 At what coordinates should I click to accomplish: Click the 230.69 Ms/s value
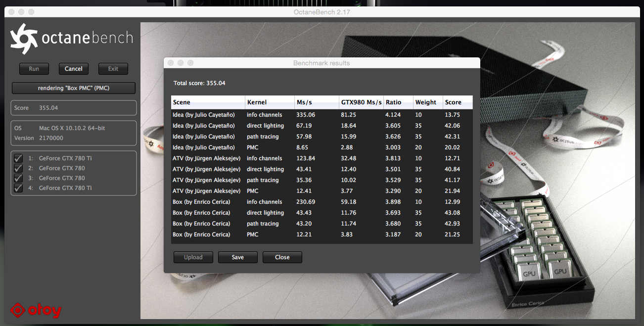pos(306,202)
